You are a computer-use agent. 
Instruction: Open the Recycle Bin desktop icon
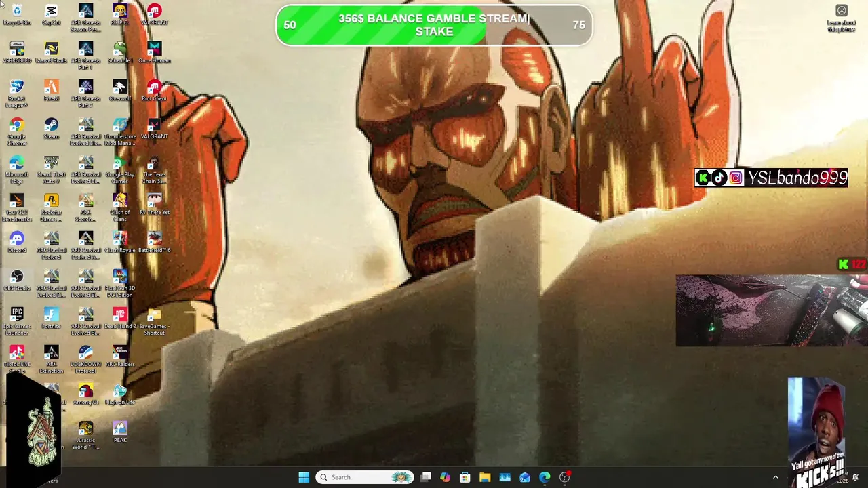tap(17, 15)
